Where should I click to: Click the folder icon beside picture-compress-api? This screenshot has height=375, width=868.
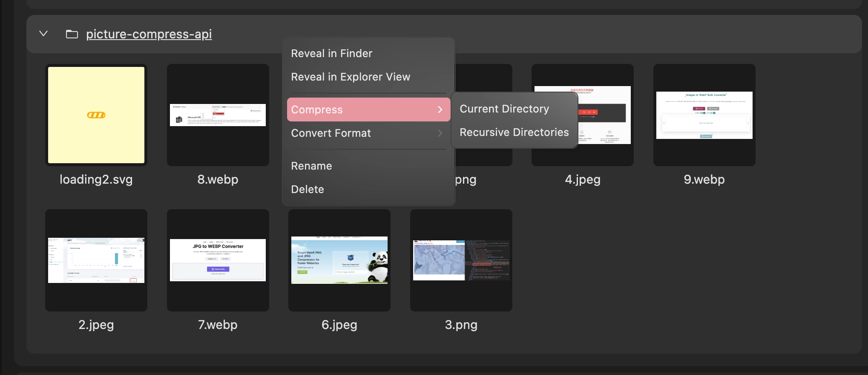tap(72, 34)
